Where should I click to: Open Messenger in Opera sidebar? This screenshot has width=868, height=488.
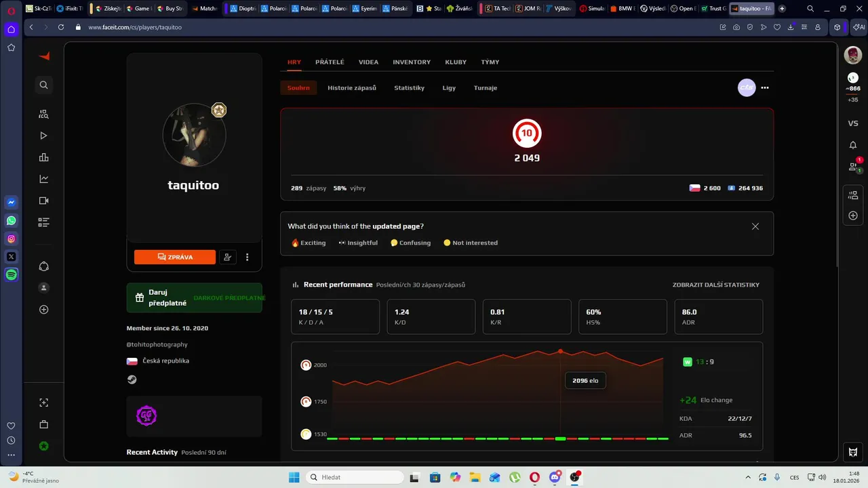coord(11,202)
